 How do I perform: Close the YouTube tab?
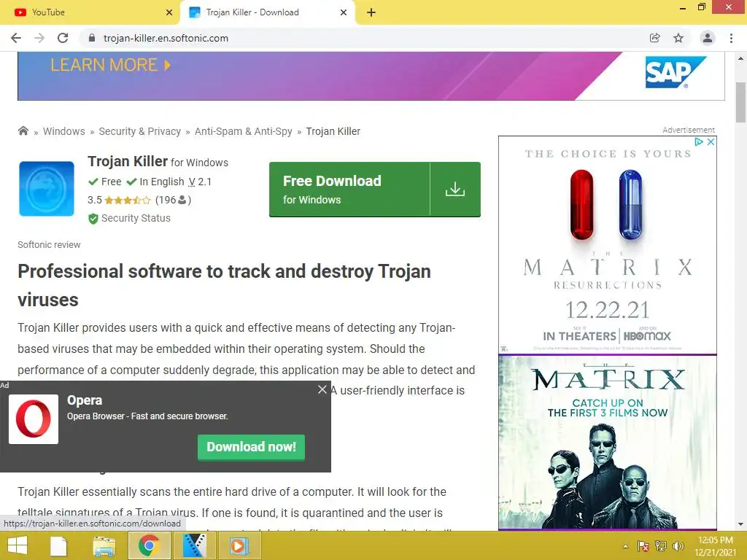tap(169, 12)
